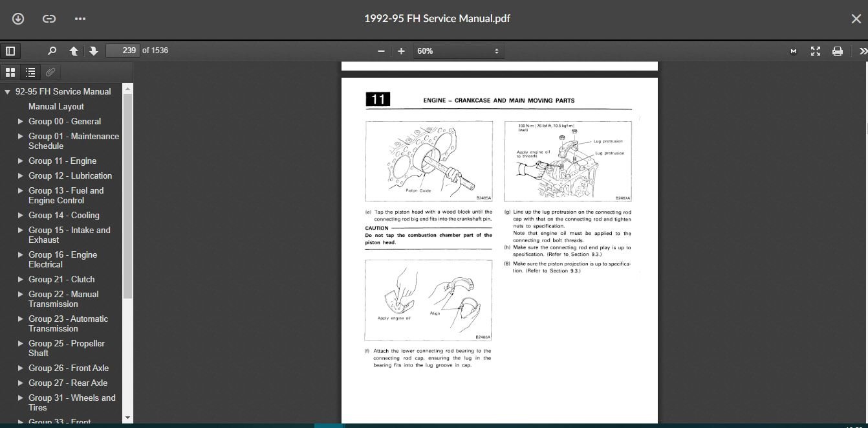Open the 60% zoom level dropdown

(458, 51)
